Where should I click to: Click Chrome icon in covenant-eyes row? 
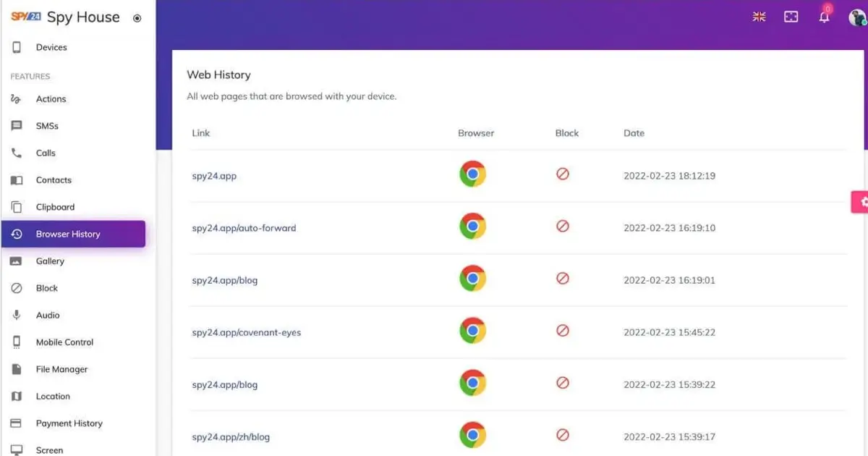[472, 331]
